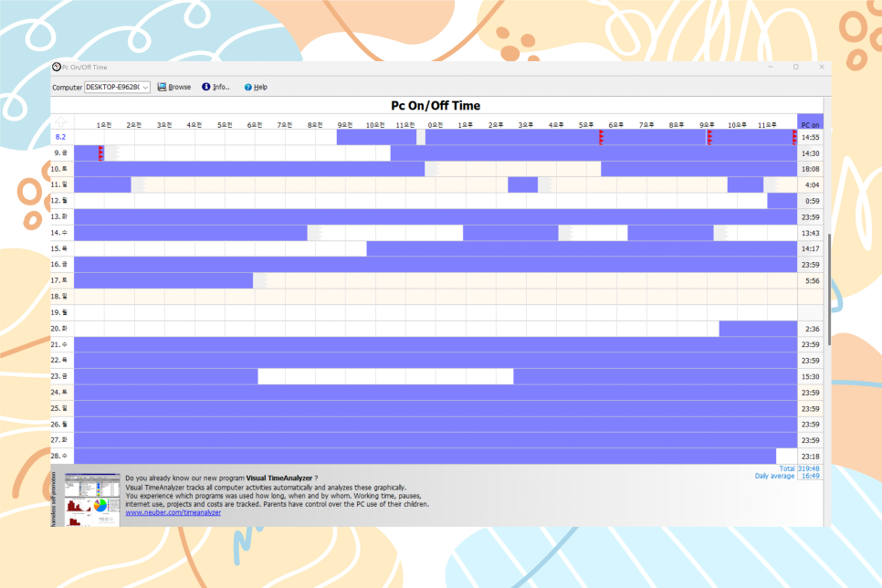Click the red marker near 9 PM in row 8.2
This screenshot has width=882, height=588.
(709, 137)
